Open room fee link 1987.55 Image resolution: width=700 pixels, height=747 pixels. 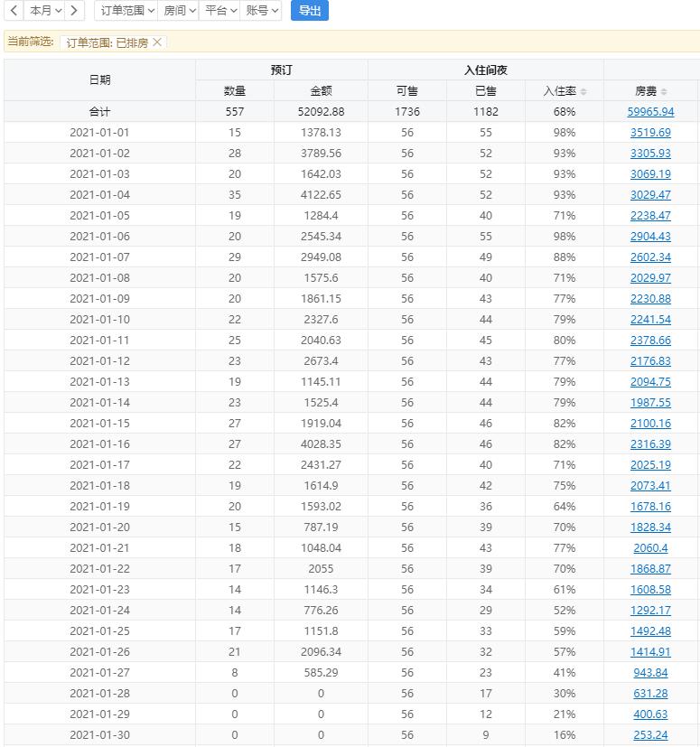(x=650, y=403)
